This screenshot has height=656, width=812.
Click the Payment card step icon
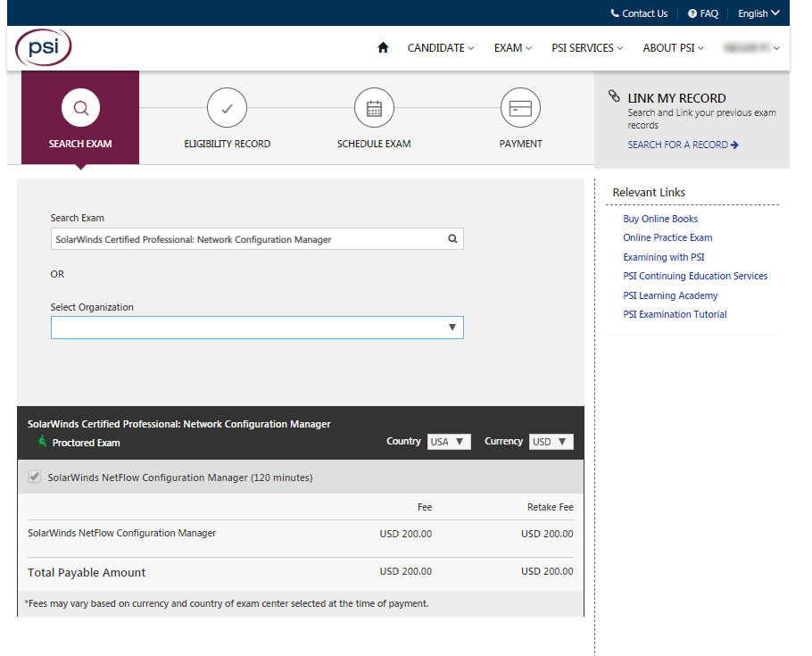[520, 108]
